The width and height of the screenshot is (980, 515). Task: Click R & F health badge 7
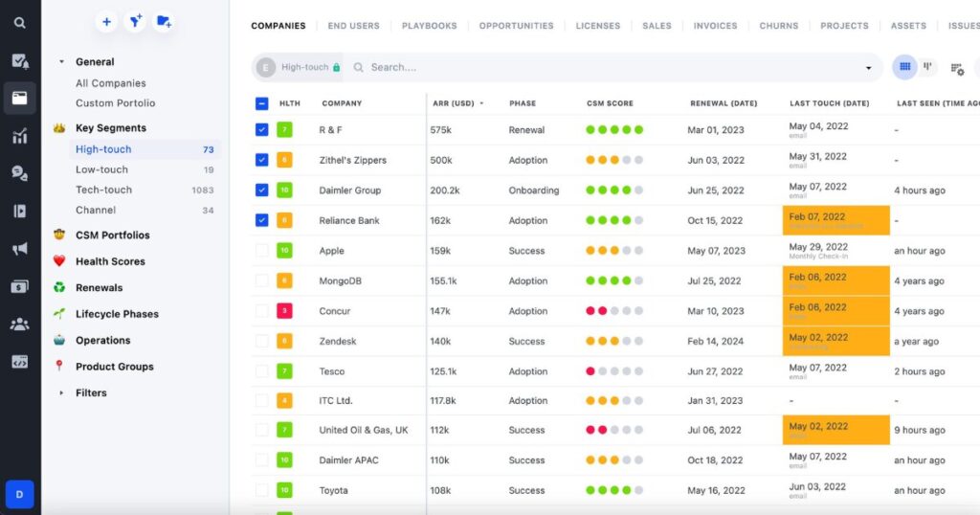point(284,130)
